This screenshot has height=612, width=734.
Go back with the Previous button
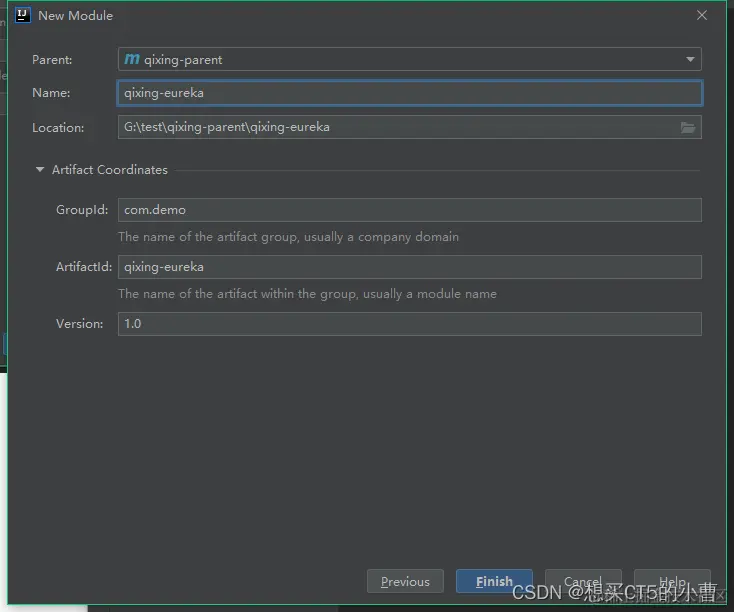click(405, 582)
